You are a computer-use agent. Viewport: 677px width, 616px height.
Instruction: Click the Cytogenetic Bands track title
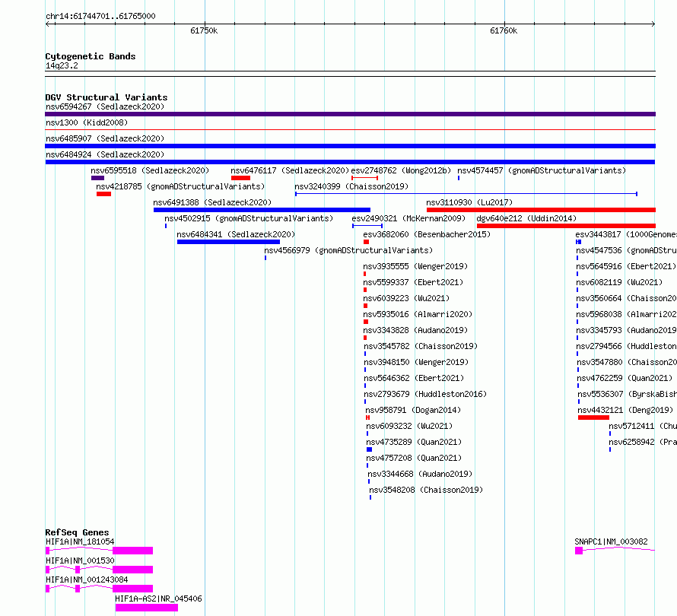91,56
